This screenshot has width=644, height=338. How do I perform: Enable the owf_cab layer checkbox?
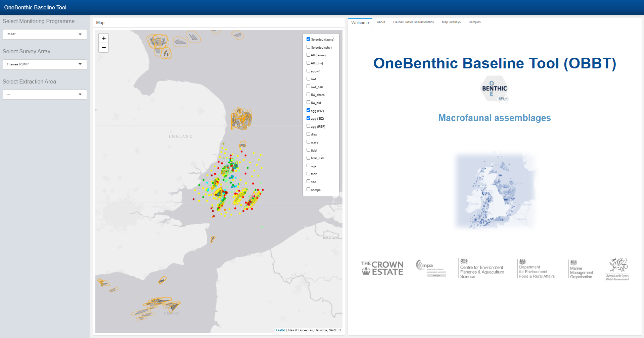[x=308, y=87]
